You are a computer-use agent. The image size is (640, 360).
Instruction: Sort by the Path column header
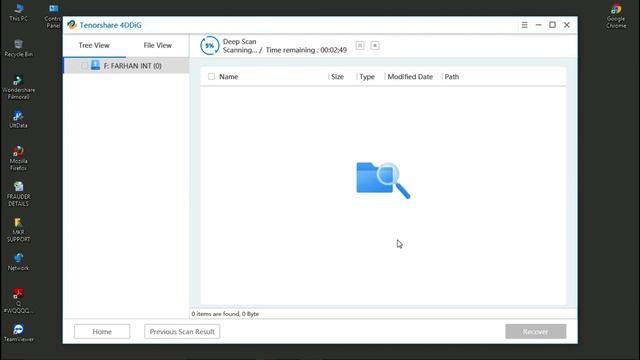pos(451,77)
